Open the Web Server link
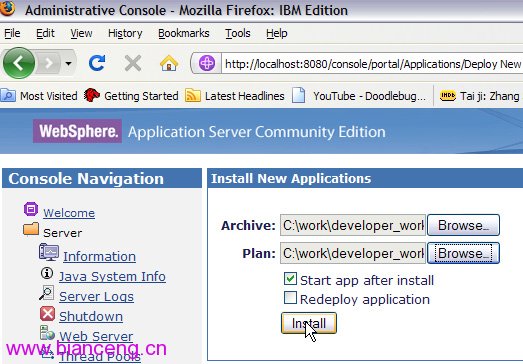The width and height of the screenshot is (523, 364). point(96,336)
